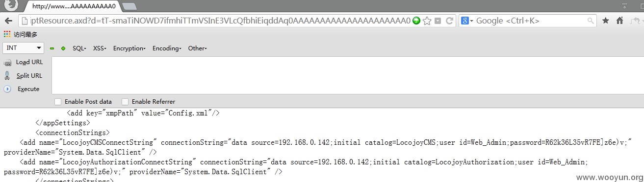Click the Execute play icon
Screen dimensions: 644x182
[7, 89]
